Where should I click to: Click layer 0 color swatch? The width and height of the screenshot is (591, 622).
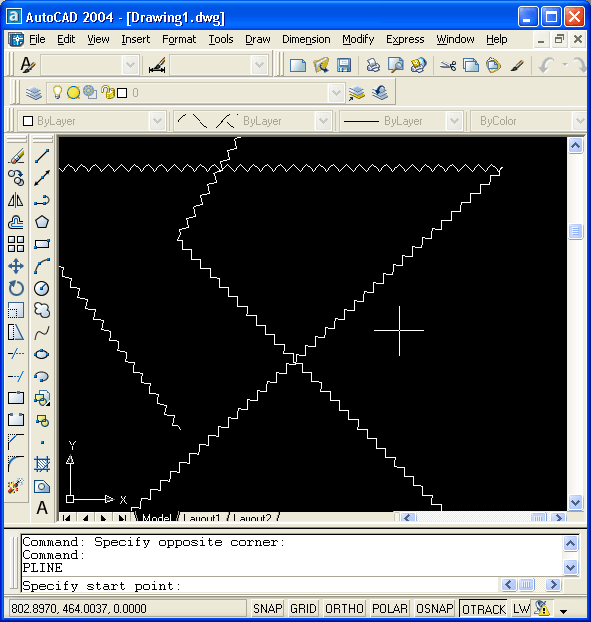(122, 93)
